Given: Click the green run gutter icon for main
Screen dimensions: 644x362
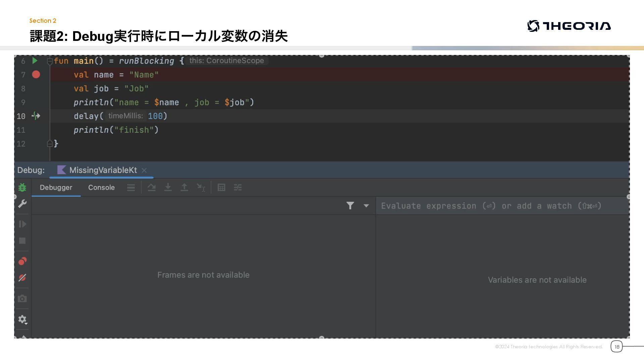Looking at the screenshot, I should click(x=35, y=61).
